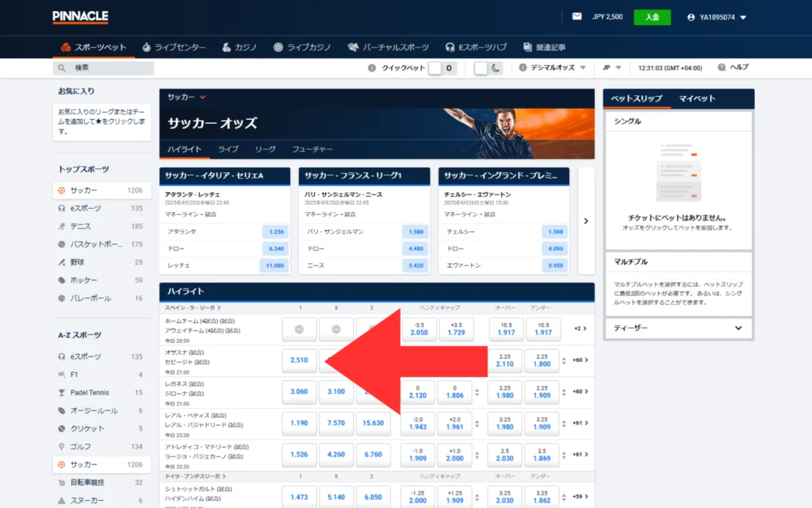The image size is (812, 508).
Task: Open the ライブカジノ tab
Action: tap(302, 47)
